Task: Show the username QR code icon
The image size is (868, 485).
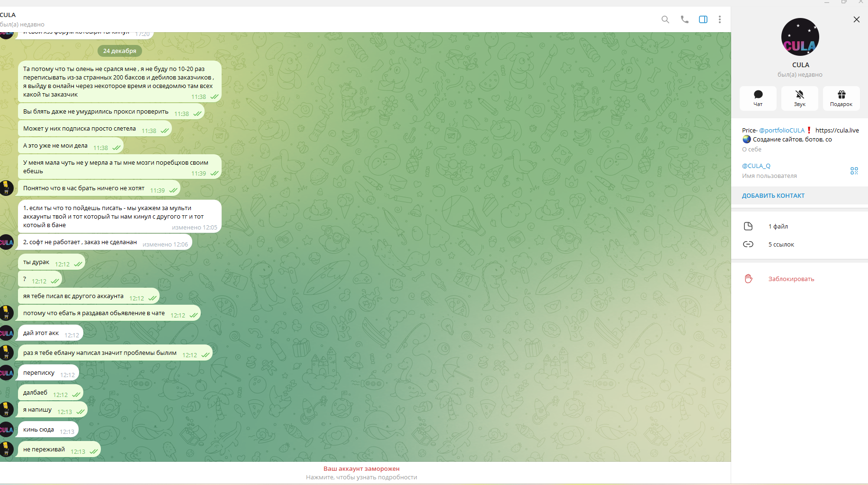Action: (854, 170)
